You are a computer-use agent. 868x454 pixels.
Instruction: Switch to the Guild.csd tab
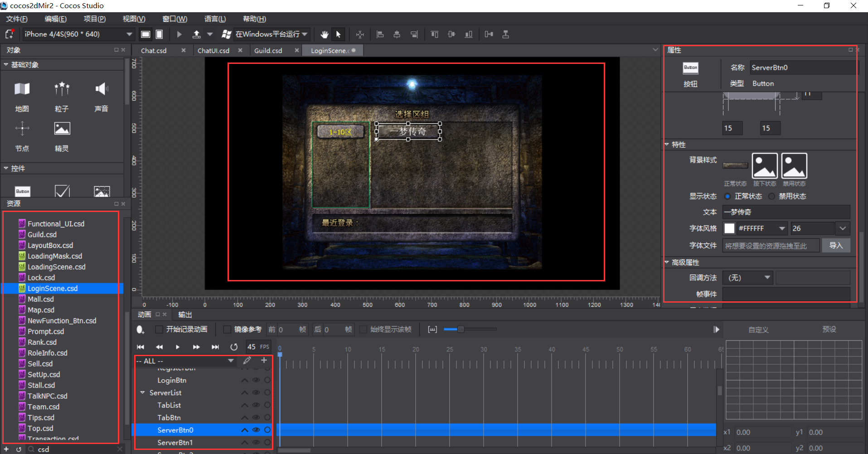tap(268, 51)
